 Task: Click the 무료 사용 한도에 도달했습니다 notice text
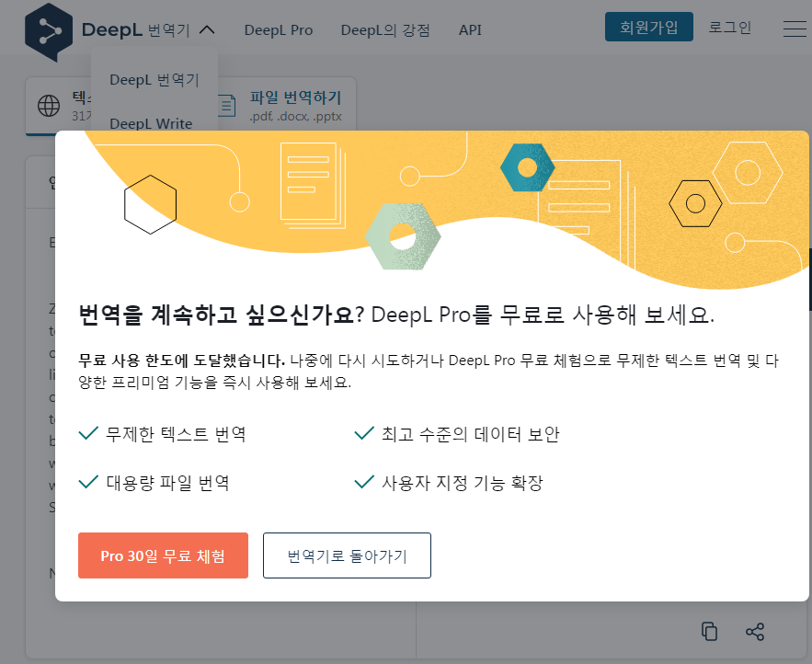[181, 360]
